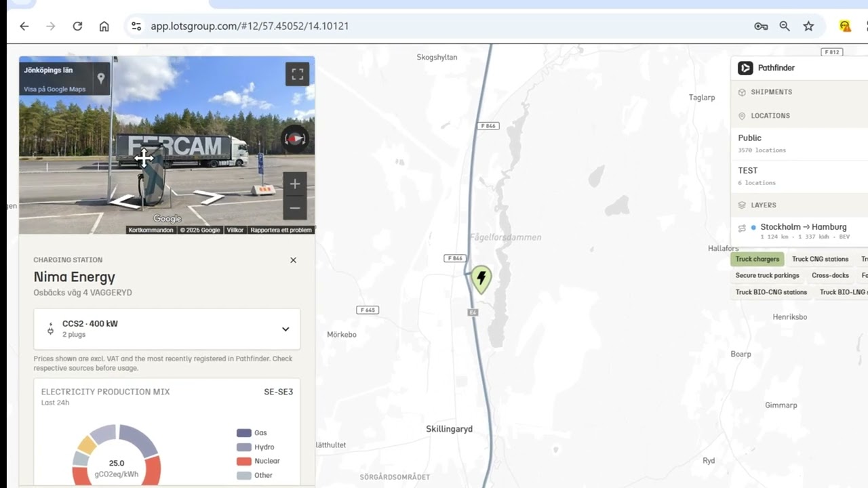Open the password key icon in address bar
The width and height of the screenshot is (868, 488).
(x=761, y=26)
